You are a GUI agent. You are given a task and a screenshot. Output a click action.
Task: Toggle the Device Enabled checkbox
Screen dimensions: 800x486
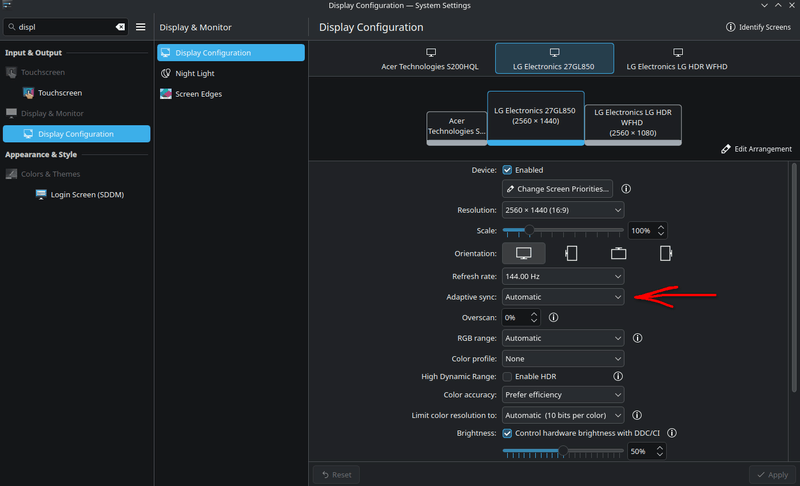point(507,170)
